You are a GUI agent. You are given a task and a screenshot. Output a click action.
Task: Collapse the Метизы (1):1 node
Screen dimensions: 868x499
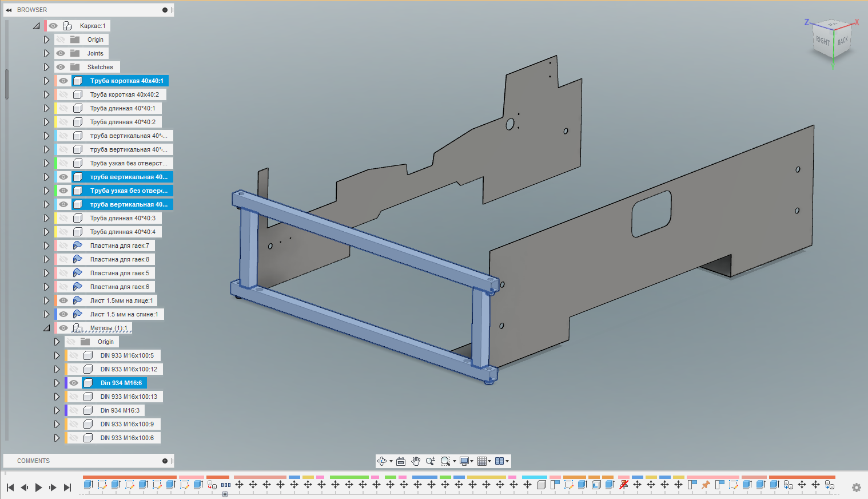47,328
